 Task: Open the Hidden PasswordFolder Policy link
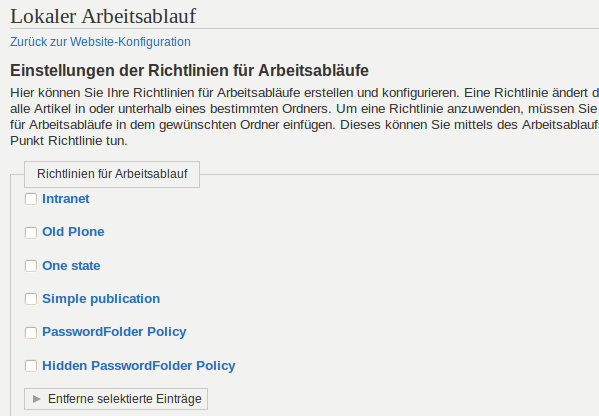139,366
